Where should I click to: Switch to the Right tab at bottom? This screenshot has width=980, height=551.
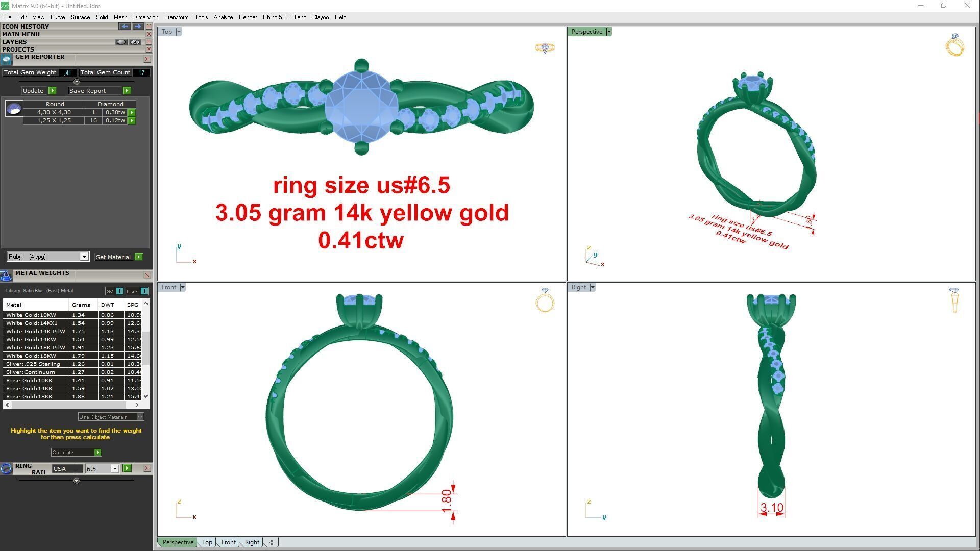click(x=252, y=542)
